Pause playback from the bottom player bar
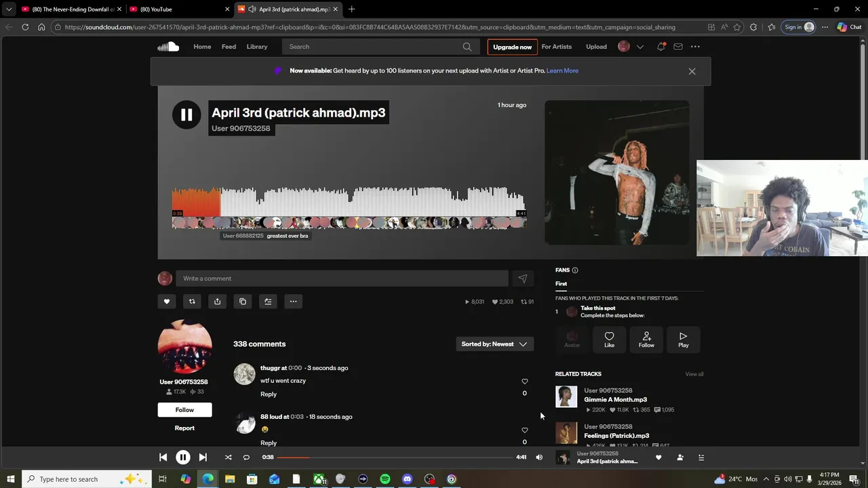Image resolution: width=868 pixels, height=488 pixels. pos(183,457)
